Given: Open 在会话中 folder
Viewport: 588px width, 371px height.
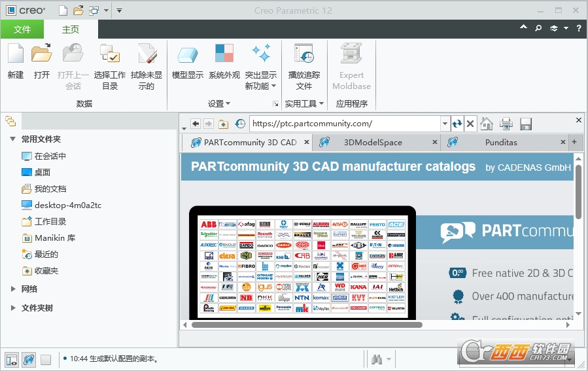Looking at the screenshot, I should (44, 156).
